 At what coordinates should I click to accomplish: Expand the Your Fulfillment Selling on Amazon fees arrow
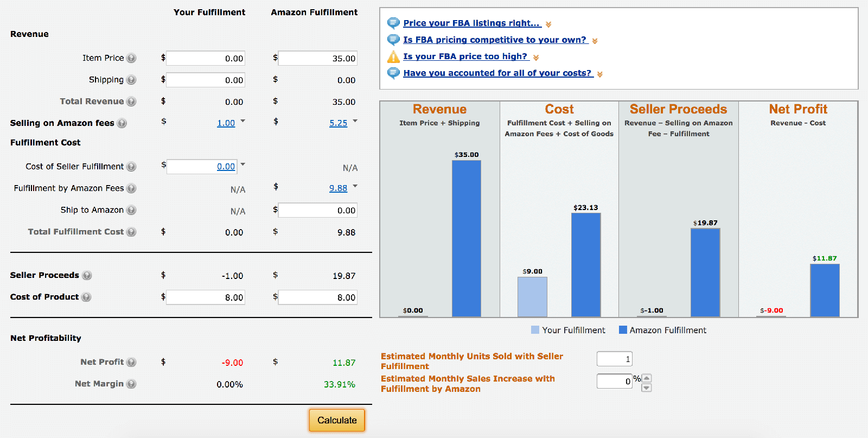point(243,120)
